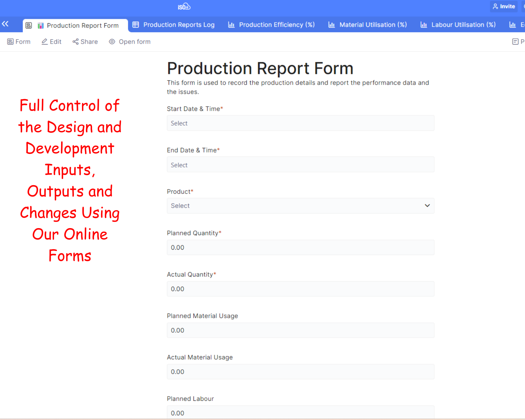The image size is (525, 420).
Task: Focus the Planned Quantity input field
Action: [300, 248]
